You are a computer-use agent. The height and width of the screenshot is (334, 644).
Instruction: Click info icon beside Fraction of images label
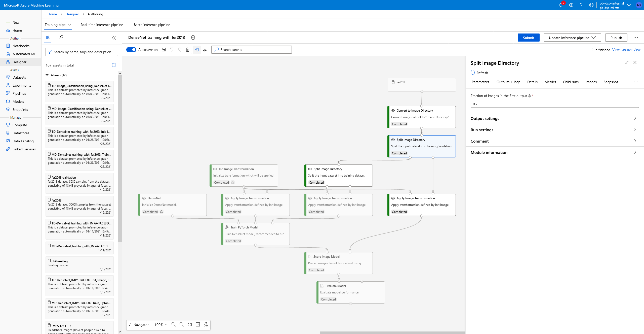530,96
